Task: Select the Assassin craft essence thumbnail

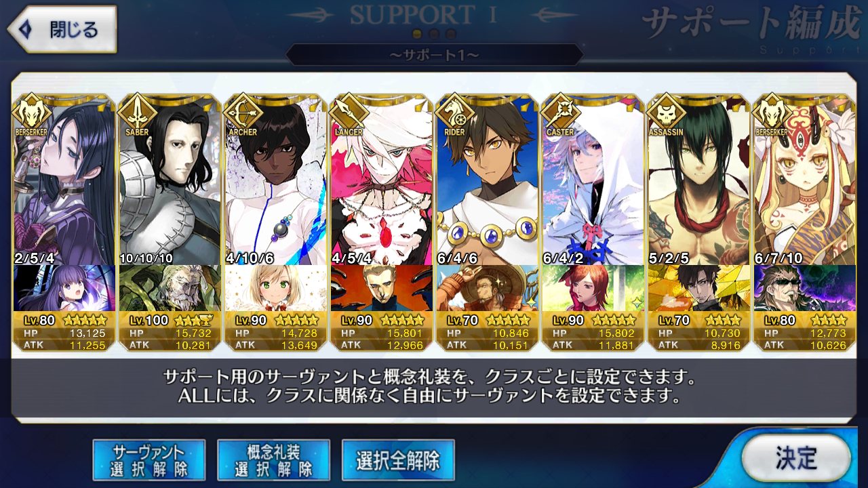Action: pos(698,287)
